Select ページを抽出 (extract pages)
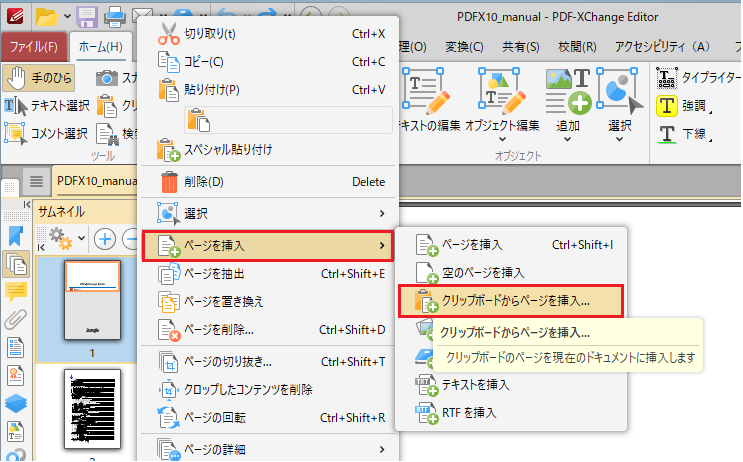 (x=268, y=274)
